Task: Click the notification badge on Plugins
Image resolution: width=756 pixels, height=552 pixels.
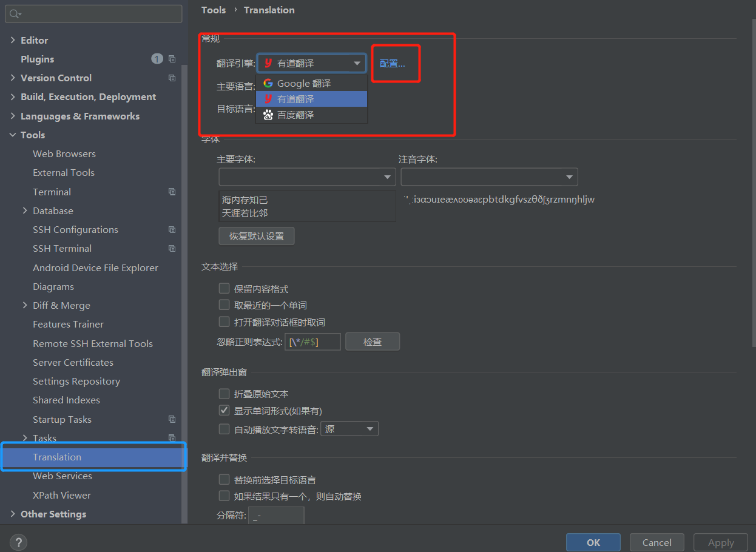Action: 157,58
